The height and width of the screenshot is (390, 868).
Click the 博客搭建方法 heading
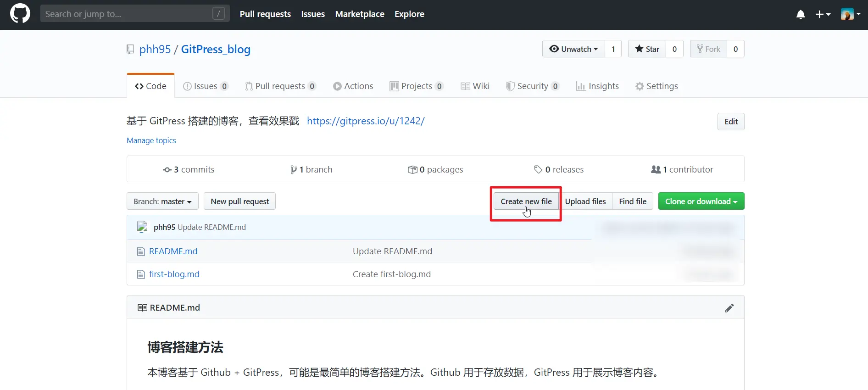pos(185,347)
